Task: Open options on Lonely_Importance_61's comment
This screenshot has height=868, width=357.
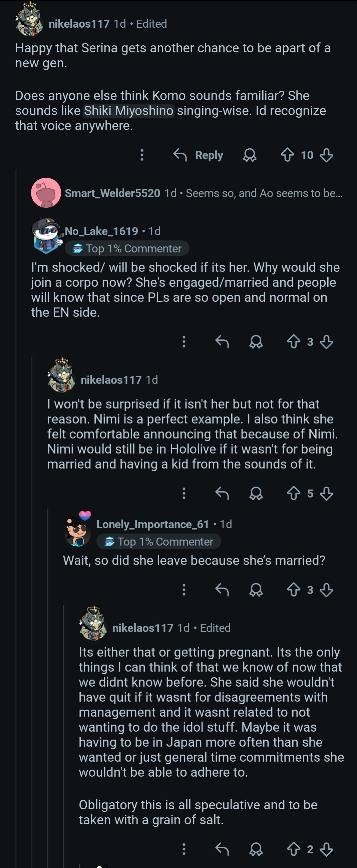Action: coord(184,590)
